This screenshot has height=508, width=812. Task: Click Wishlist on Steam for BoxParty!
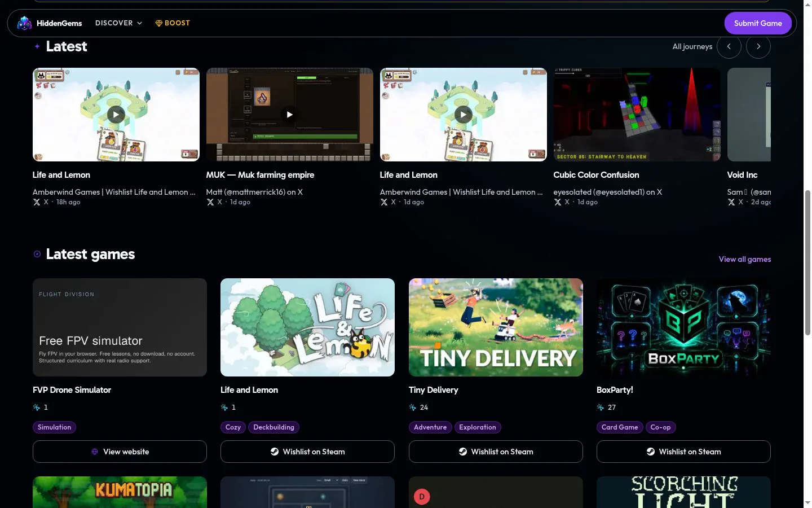[683, 452]
